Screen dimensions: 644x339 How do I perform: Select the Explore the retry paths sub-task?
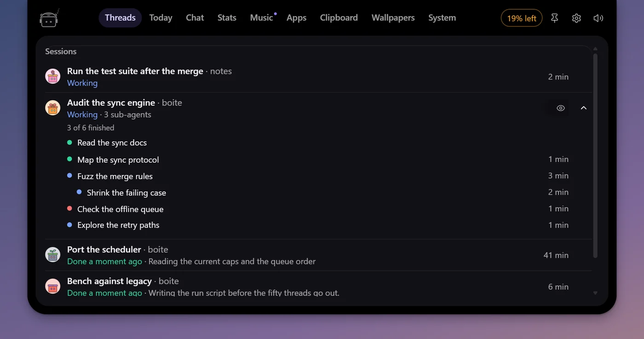tap(318, 225)
